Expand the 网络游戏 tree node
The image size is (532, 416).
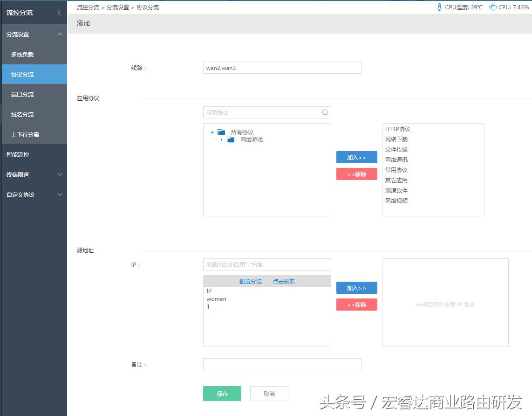[222, 140]
